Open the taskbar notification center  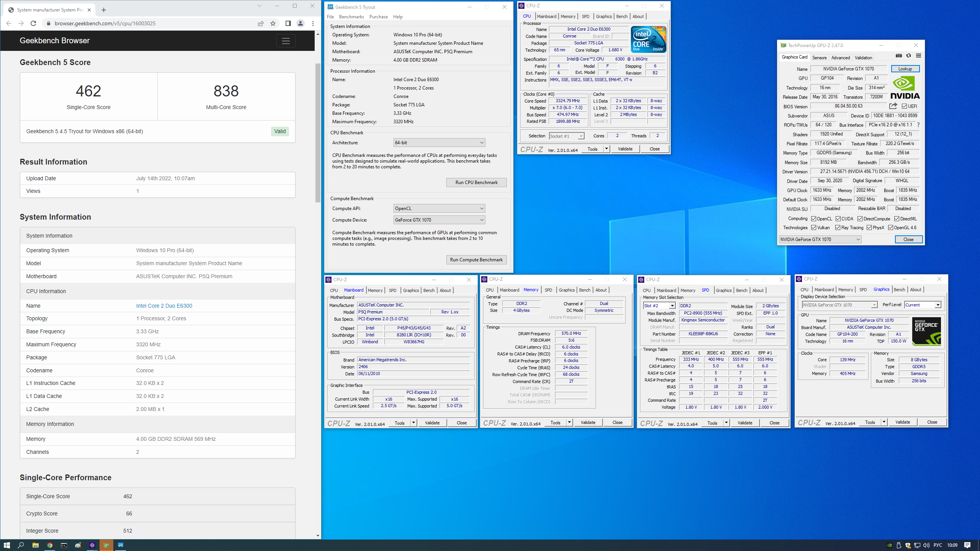pyautogui.click(x=967, y=545)
